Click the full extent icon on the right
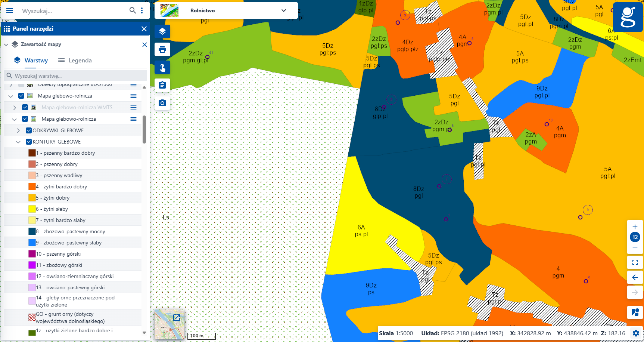The image size is (644, 342). [x=635, y=262]
